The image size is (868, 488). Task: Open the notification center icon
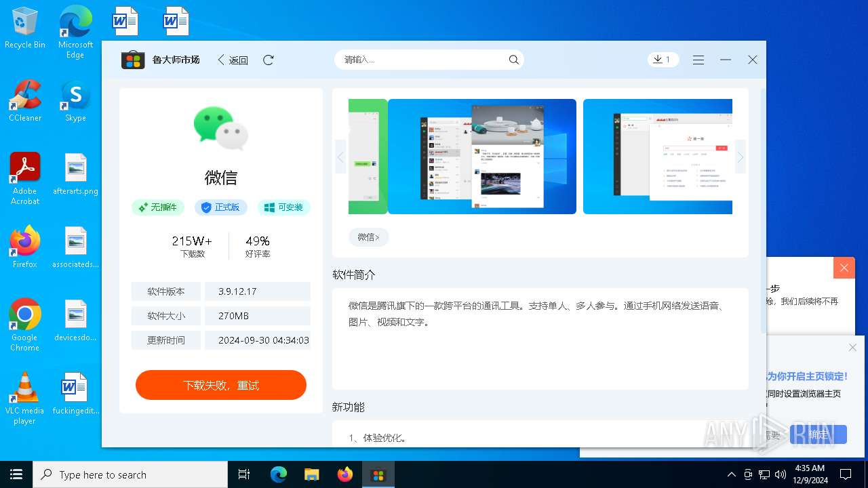[x=846, y=474]
